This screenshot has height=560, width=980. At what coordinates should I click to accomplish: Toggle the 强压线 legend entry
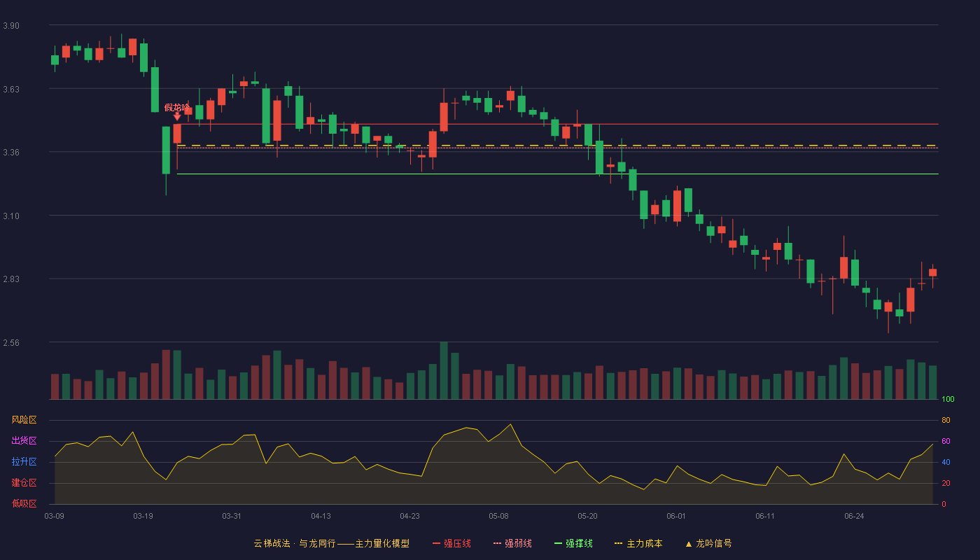point(451,543)
